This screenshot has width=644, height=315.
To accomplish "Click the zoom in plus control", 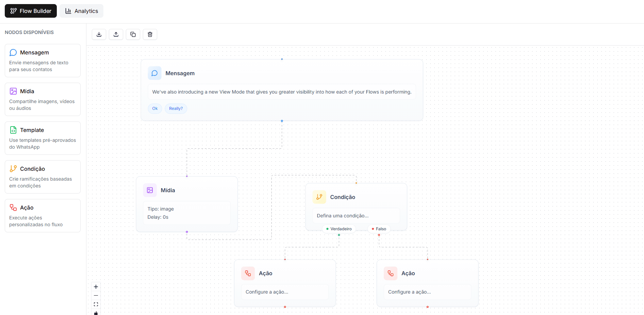I will tap(96, 287).
